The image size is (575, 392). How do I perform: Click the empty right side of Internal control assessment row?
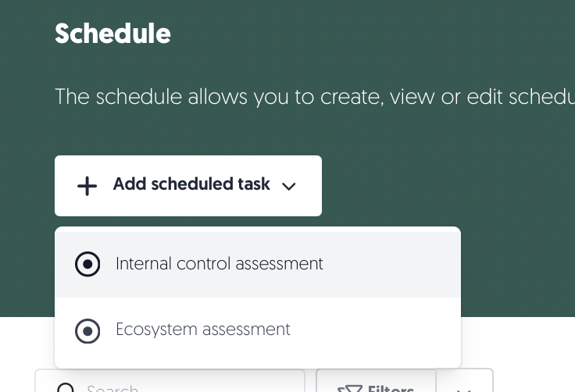[x=391, y=265]
